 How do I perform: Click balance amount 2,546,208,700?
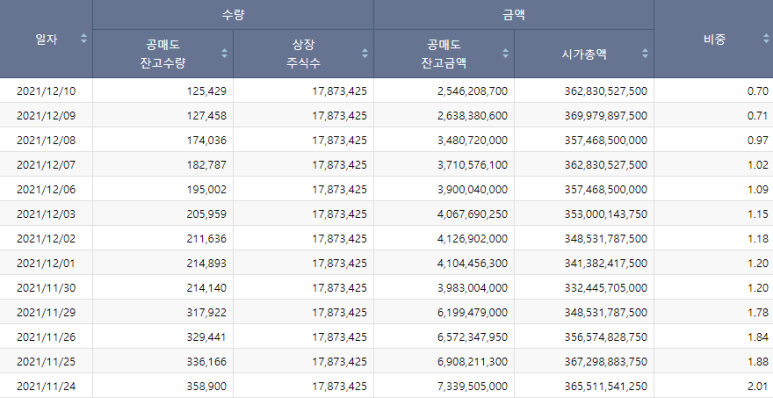click(x=472, y=91)
